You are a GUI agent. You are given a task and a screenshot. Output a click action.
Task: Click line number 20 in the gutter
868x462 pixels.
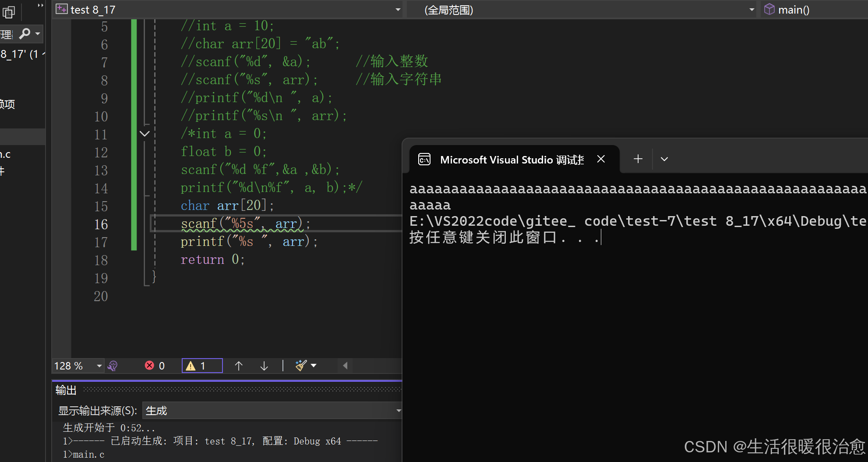tap(101, 296)
